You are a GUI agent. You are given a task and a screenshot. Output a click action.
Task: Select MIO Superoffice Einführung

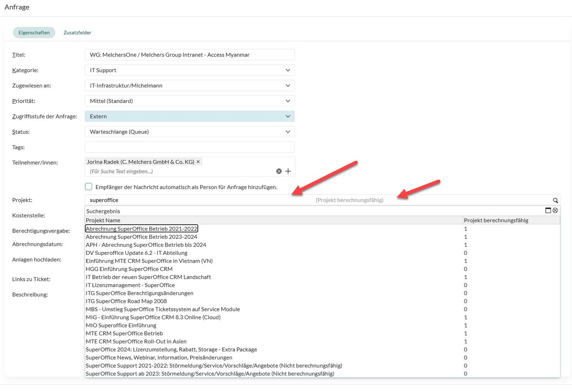pyautogui.click(x=322, y=325)
